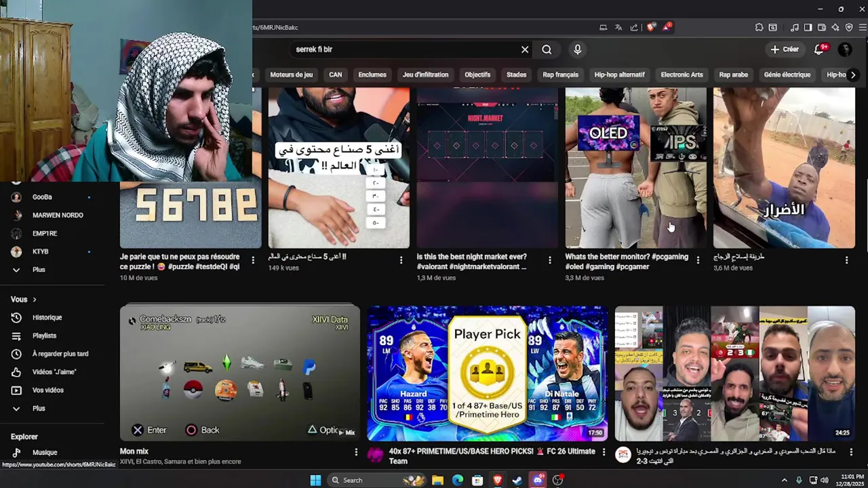Open YouTube notifications bell
The height and width of the screenshot is (488, 868).
[x=819, y=49]
